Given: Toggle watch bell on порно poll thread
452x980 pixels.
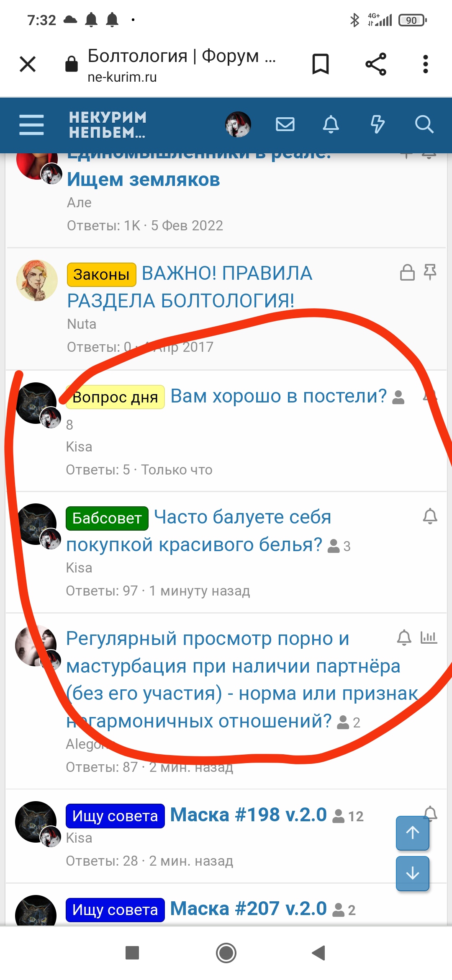Looking at the screenshot, I should point(404,637).
